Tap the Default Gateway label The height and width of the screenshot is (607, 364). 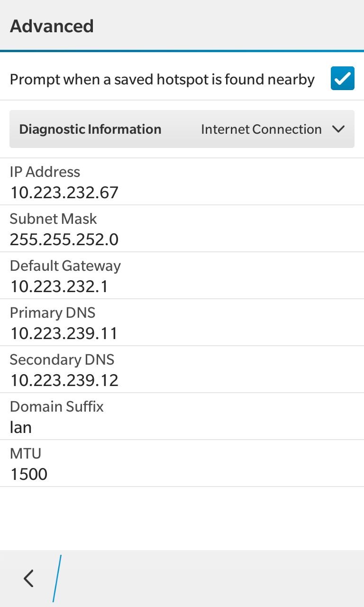tap(65, 266)
